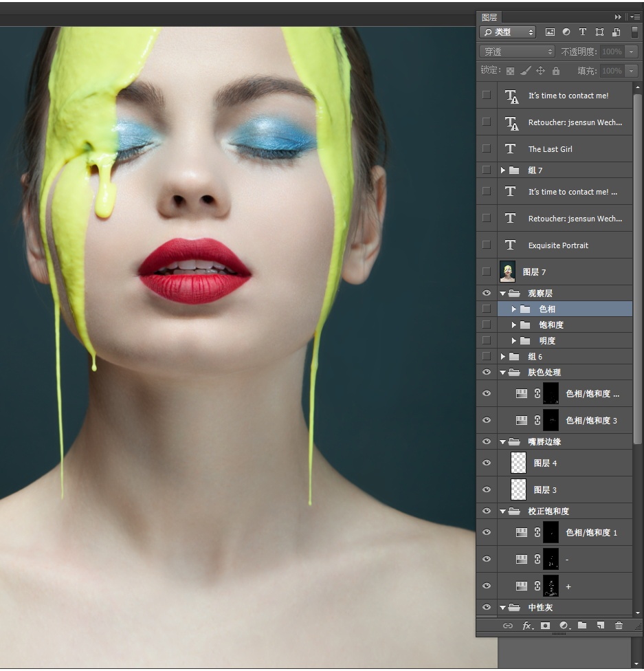Click the mask thumbnail of 色相/饱和度 3
The width and height of the screenshot is (644, 671).
pyautogui.click(x=551, y=420)
